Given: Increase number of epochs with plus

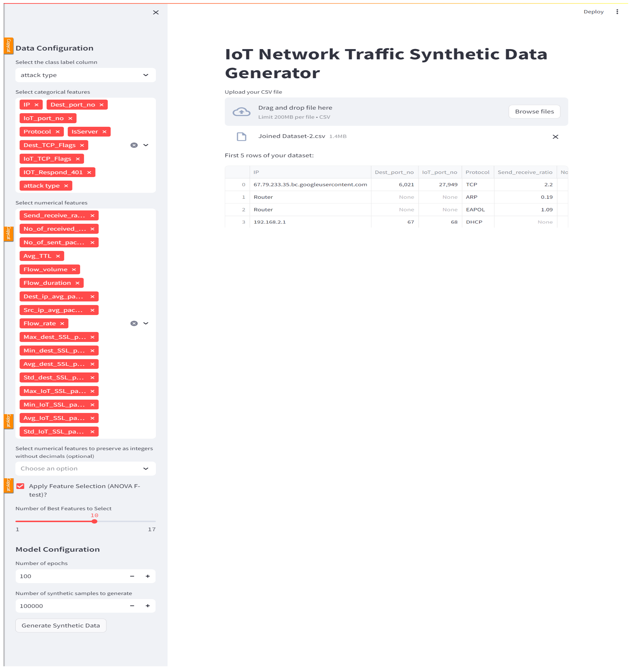Looking at the screenshot, I should (148, 576).
